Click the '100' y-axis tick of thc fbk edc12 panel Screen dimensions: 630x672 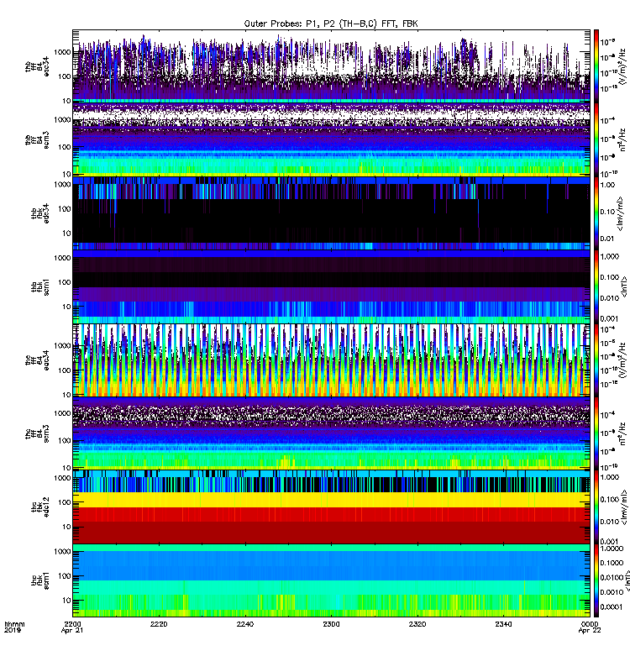click(x=65, y=502)
